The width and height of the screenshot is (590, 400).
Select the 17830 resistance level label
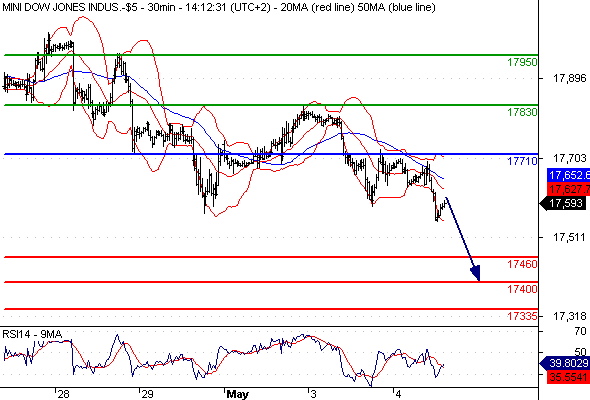[522, 112]
